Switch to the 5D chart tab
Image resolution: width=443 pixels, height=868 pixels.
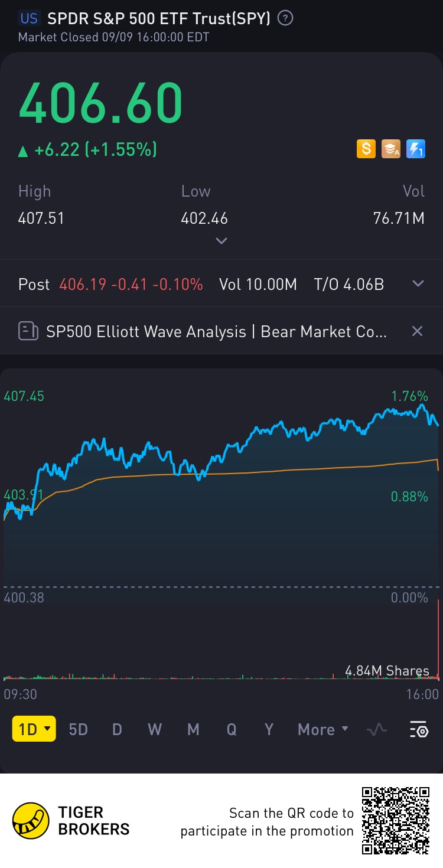tap(78, 730)
